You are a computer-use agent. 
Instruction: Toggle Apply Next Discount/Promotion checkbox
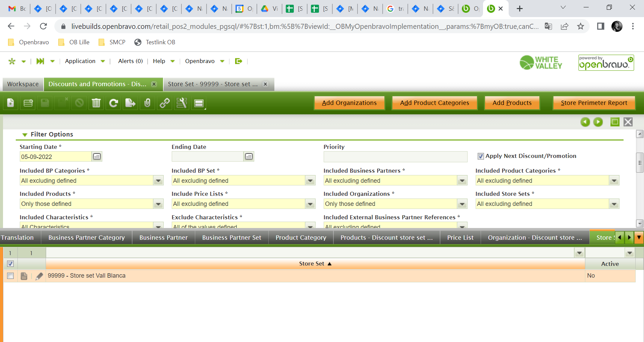pyautogui.click(x=481, y=156)
